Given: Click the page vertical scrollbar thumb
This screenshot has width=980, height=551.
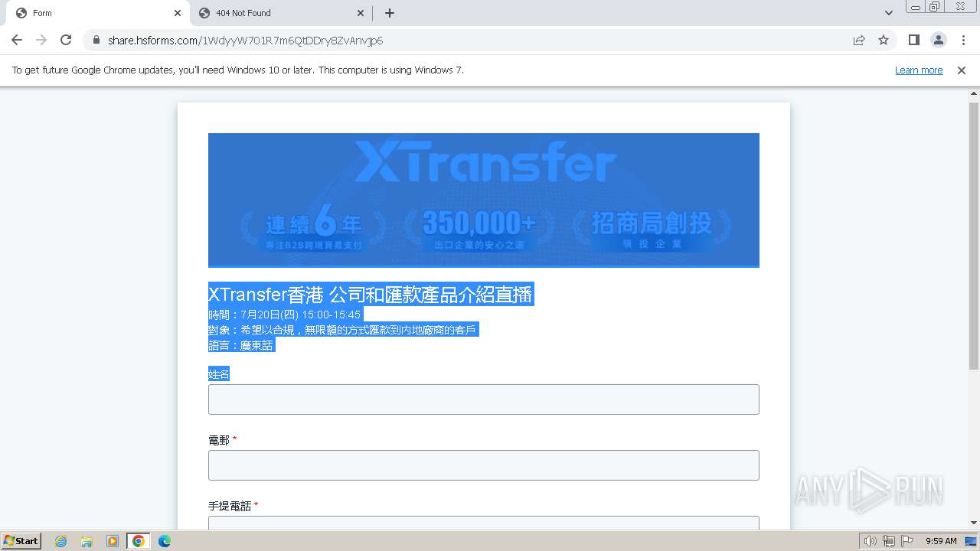Looking at the screenshot, I should click(x=974, y=236).
